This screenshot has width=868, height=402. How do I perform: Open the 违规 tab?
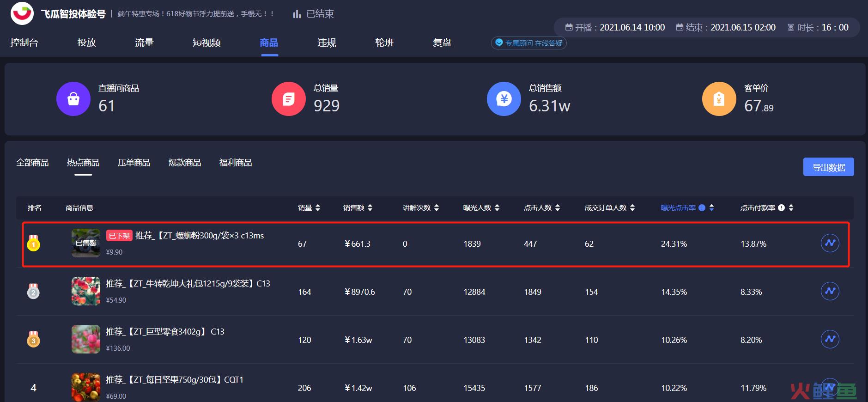pos(327,43)
